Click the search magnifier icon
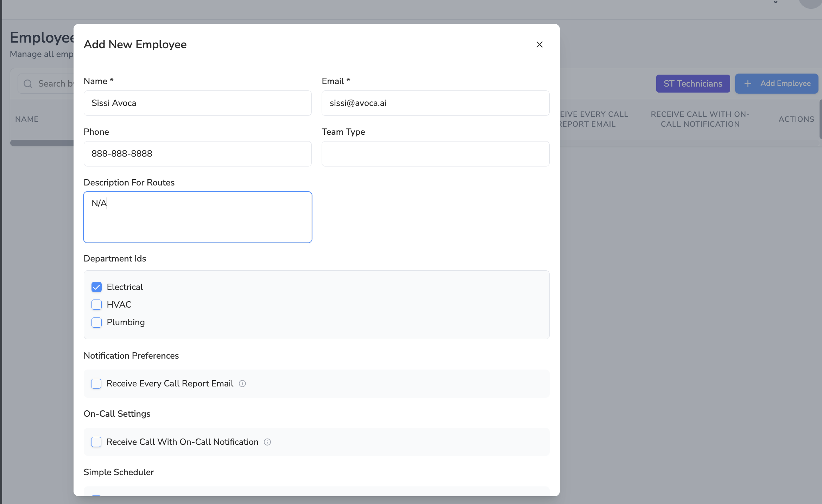Screen dimensions: 822x504 tap(28, 84)
